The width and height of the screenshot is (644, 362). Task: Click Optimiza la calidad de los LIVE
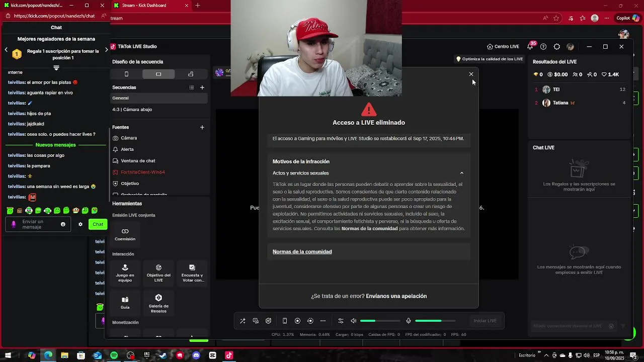point(490,59)
